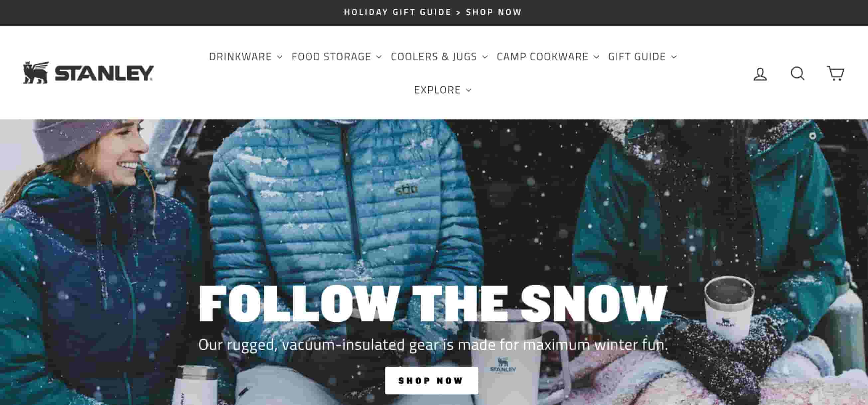Click the Coolers & Jugs chevron arrow
Screen dimensions: 868x405
tap(485, 57)
